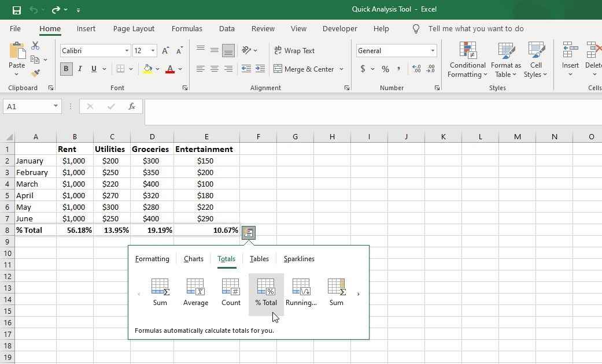Click the Increase Font Size icon
This screenshot has width=602, height=364.
click(166, 51)
